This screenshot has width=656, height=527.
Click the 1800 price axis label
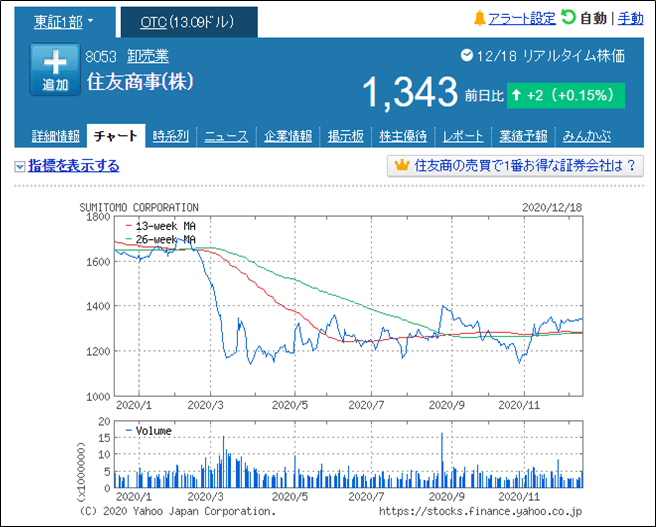(x=97, y=217)
